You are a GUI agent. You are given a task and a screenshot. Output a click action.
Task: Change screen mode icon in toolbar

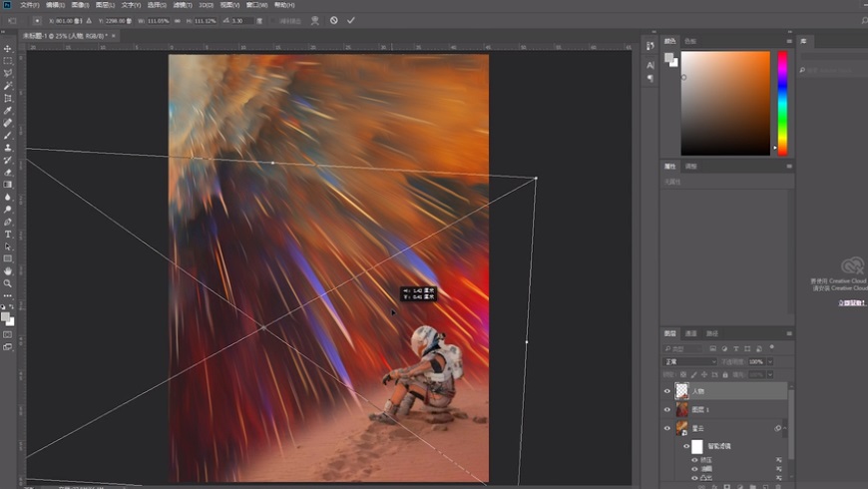[8, 347]
